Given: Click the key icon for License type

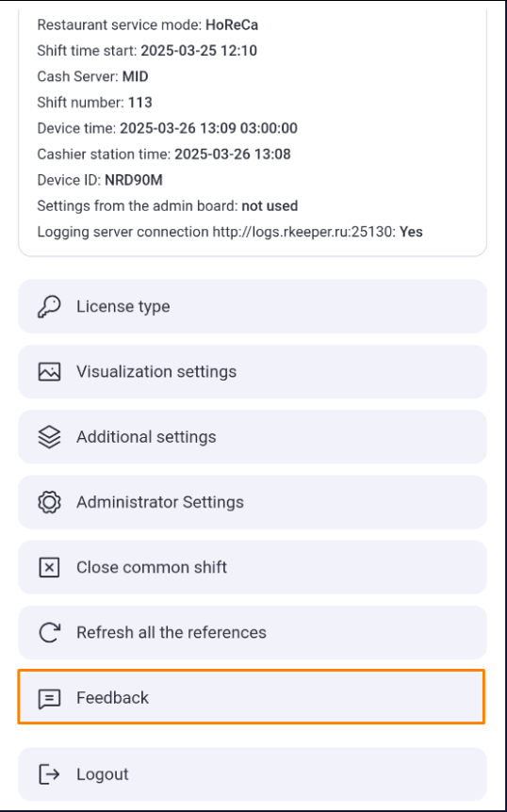Looking at the screenshot, I should (49, 306).
